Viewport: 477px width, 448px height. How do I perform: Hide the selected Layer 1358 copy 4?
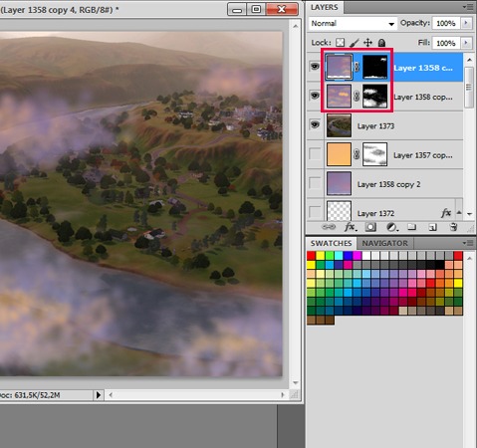[315, 67]
